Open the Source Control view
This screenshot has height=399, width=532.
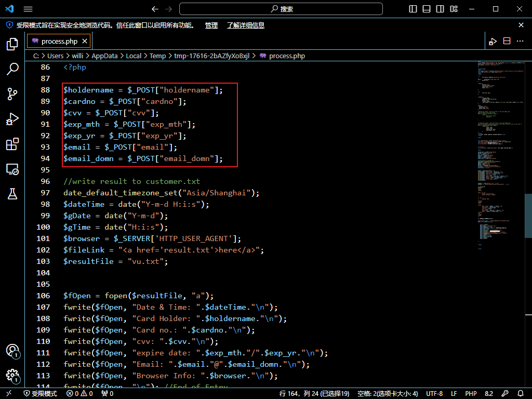click(x=12, y=94)
